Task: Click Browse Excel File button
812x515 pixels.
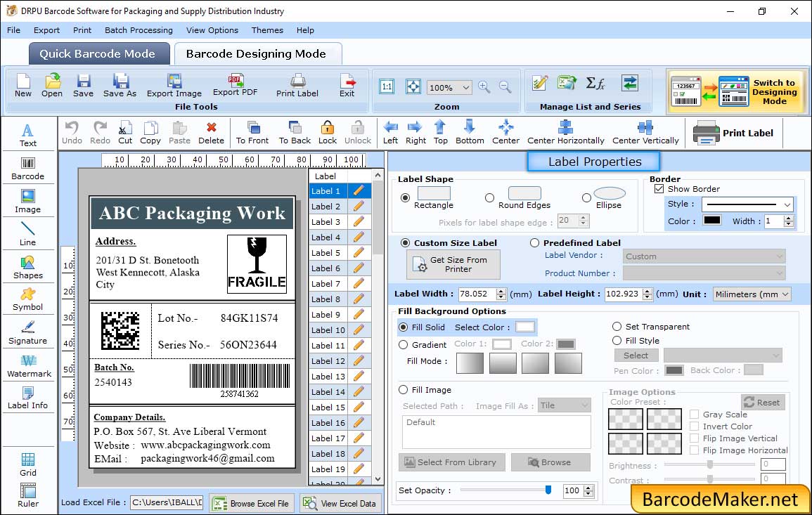Action: click(252, 503)
